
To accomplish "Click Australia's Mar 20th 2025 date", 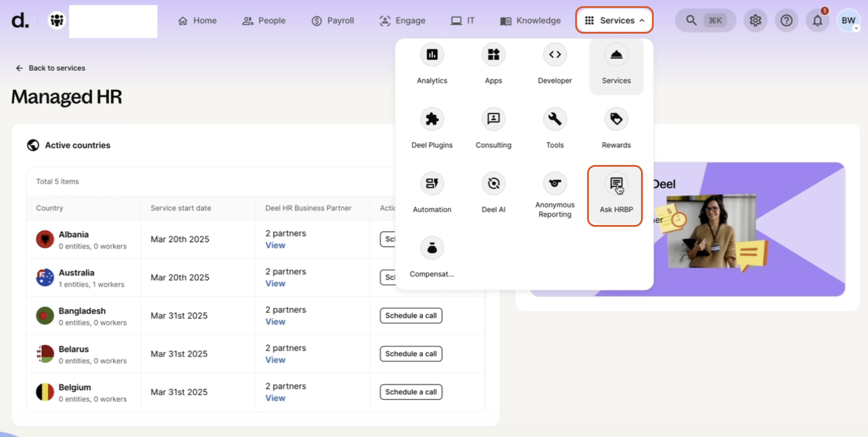I will (x=180, y=277).
